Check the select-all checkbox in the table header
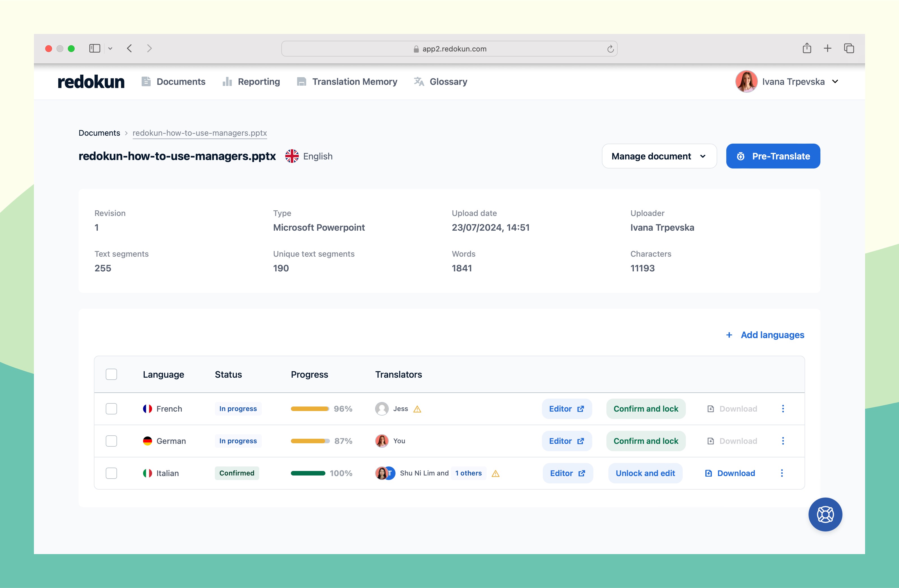The image size is (899, 588). 111,374
